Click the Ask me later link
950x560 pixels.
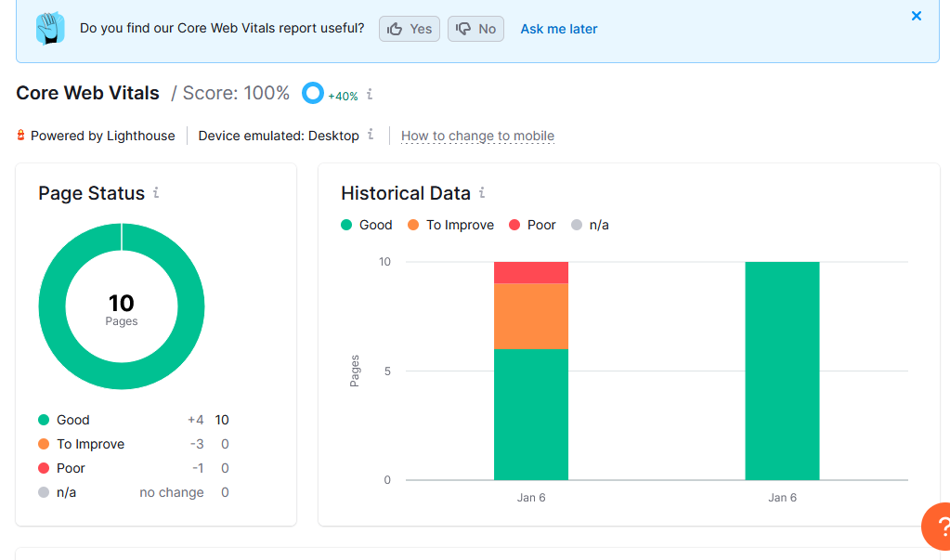pos(559,29)
